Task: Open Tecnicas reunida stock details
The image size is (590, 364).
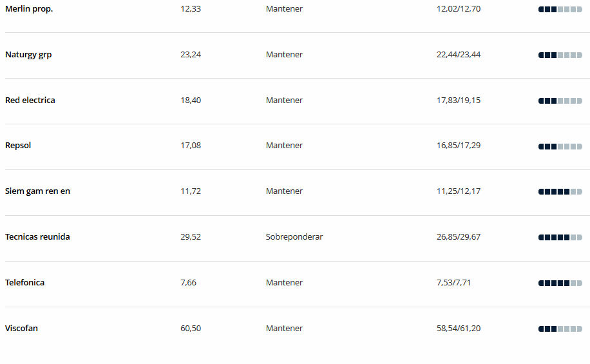Action: (x=37, y=237)
